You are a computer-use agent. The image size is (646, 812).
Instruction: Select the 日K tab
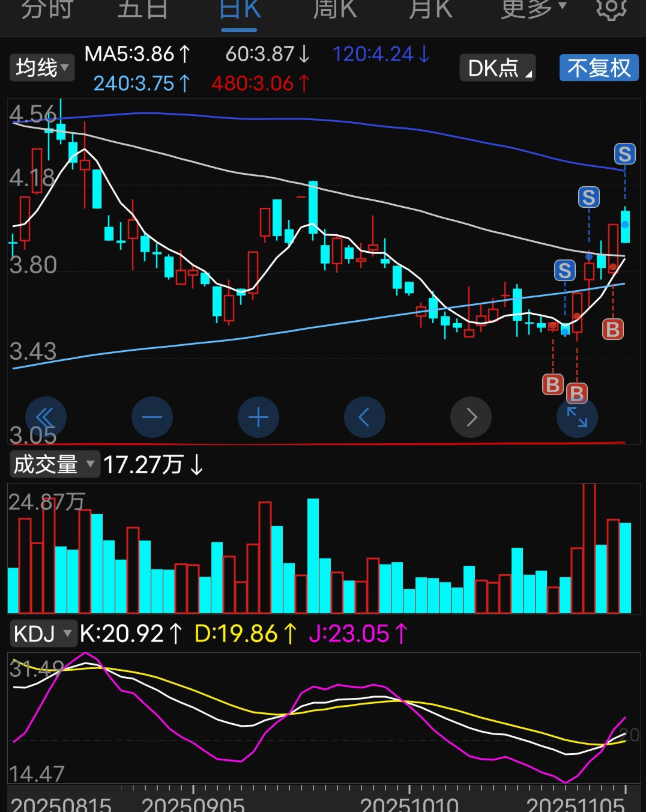tap(240, 8)
